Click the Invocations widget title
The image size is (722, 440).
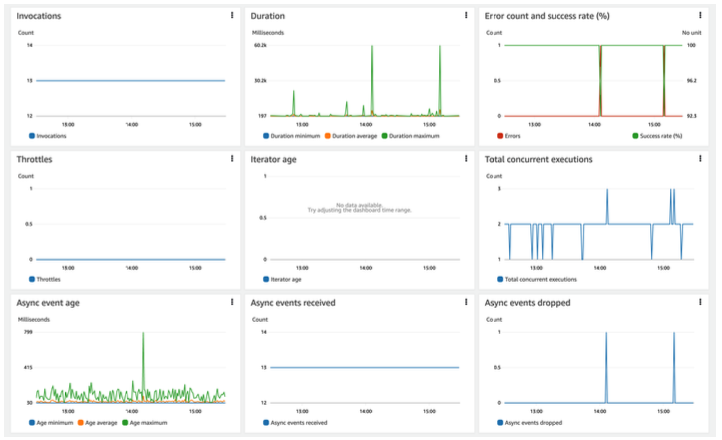[39, 16]
